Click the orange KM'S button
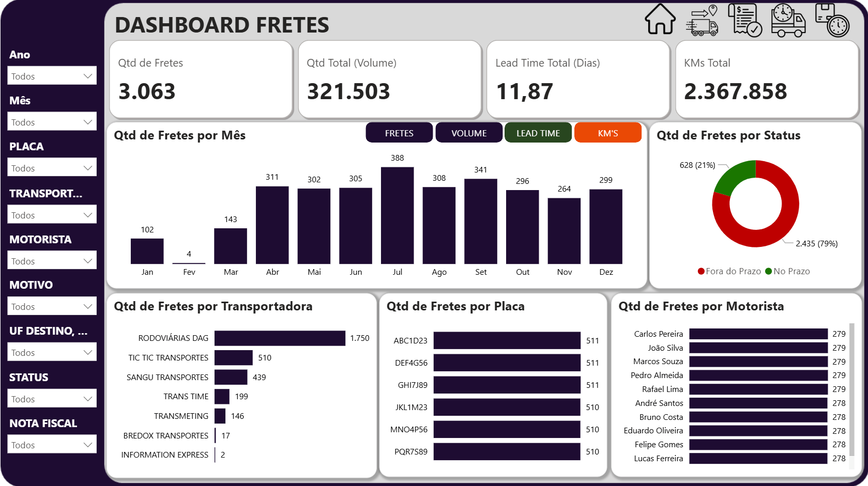 (x=607, y=133)
